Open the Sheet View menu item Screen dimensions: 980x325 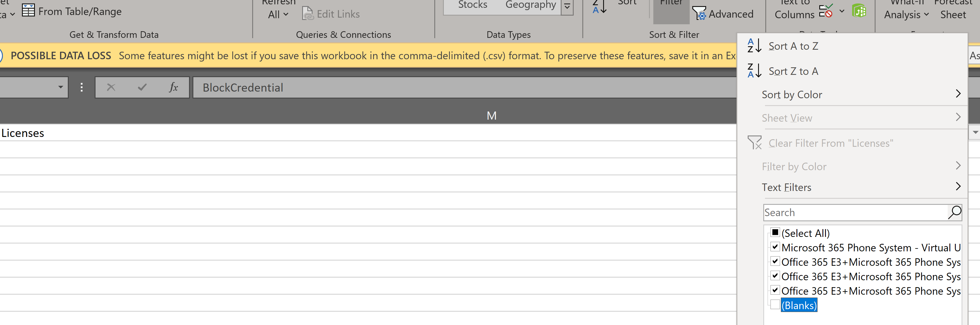[x=852, y=118]
